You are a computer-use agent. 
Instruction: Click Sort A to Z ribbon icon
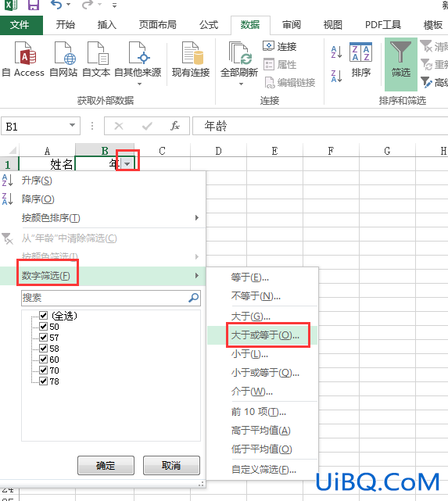(337, 52)
